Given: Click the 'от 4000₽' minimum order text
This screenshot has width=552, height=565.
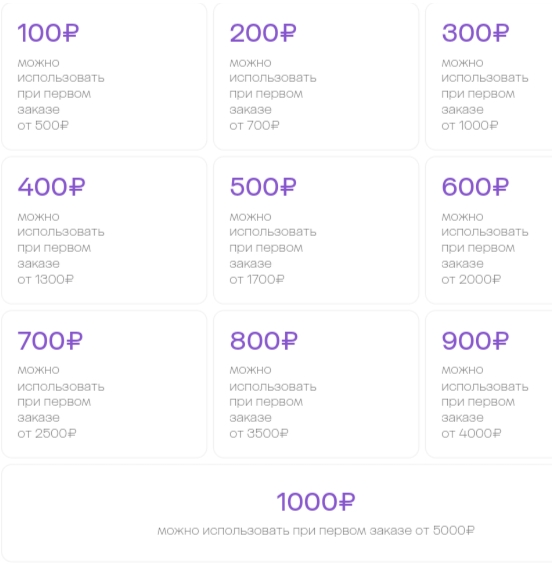Looking at the screenshot, I should 471,433.
